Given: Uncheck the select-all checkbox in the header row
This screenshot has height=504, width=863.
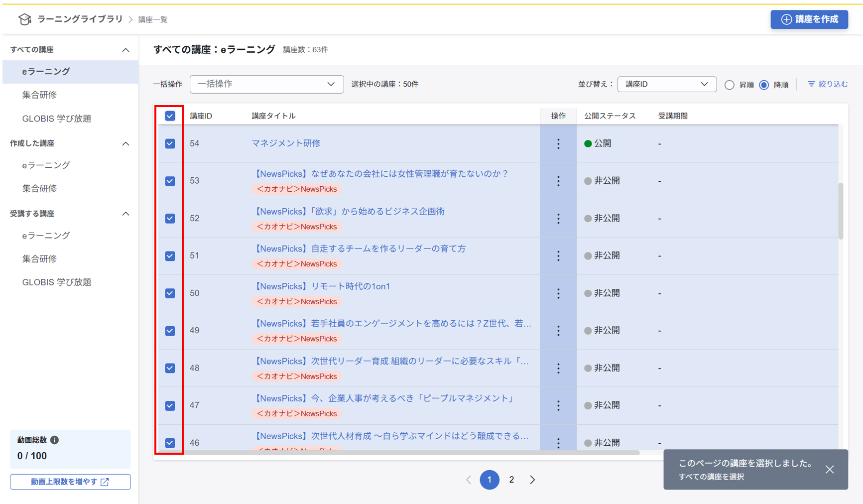Looking at the screenshot, I should coord(170,116).
